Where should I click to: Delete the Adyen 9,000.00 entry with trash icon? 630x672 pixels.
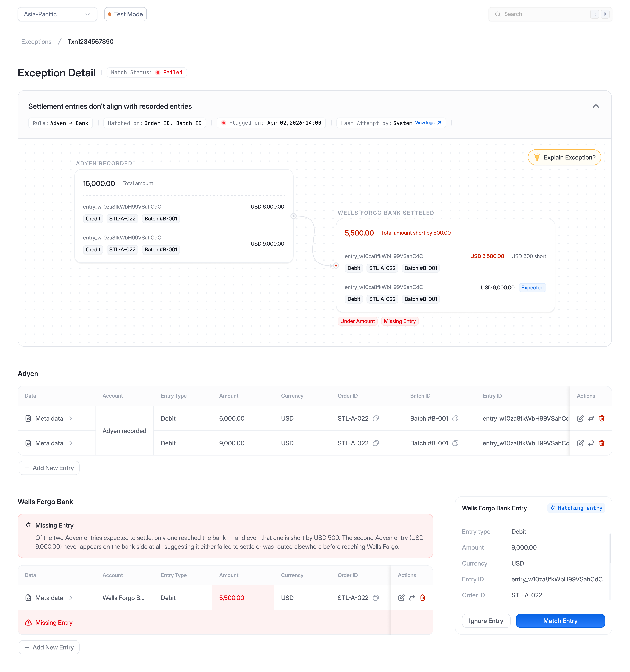[x=602, y=443]
